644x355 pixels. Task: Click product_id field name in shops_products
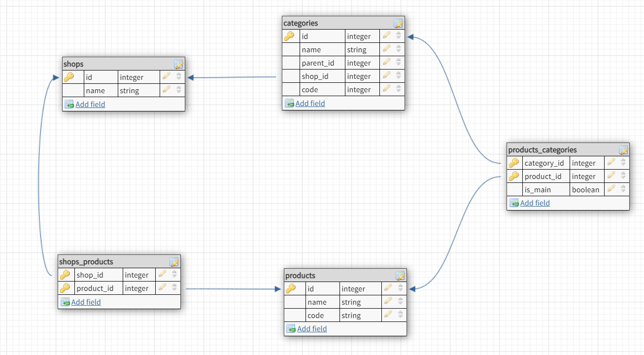tap(95, 288)
